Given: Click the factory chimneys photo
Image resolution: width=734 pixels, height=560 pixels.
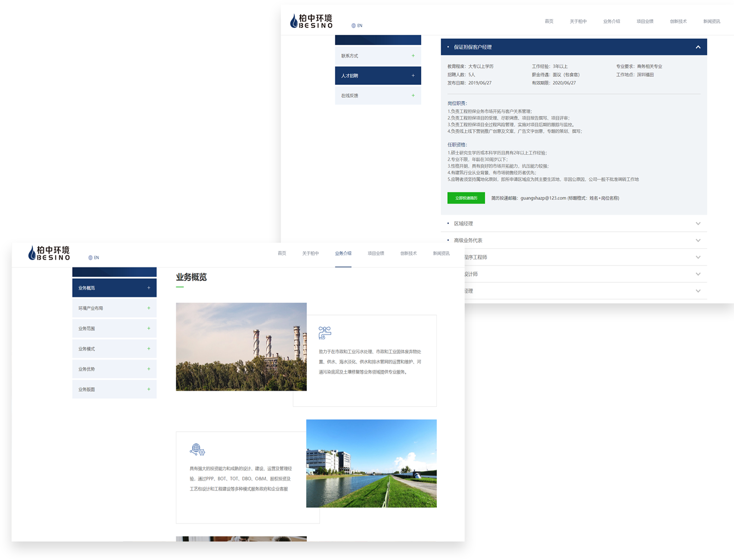Looking at the screenshot, I should (241, 347).
